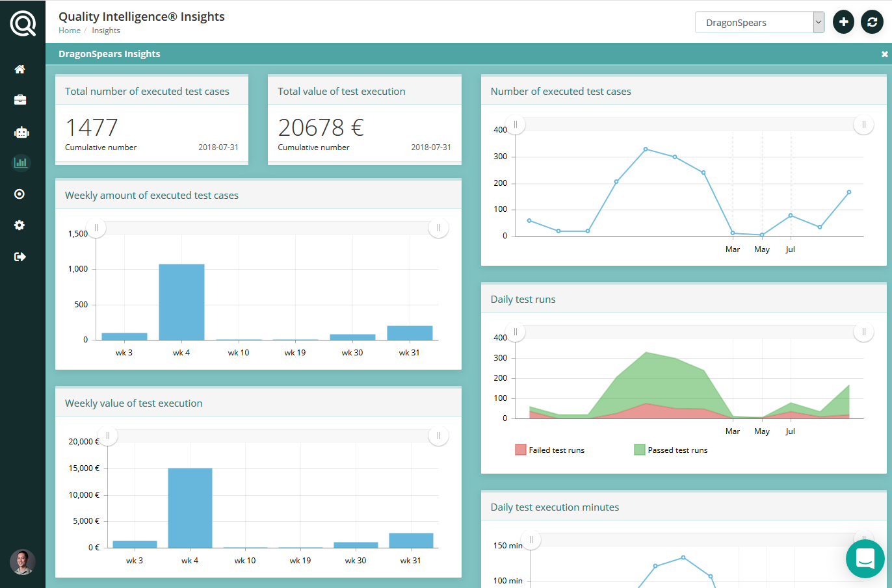Open the home icon in sidebar
Viewport: 892px width, 588px height.
20,69
